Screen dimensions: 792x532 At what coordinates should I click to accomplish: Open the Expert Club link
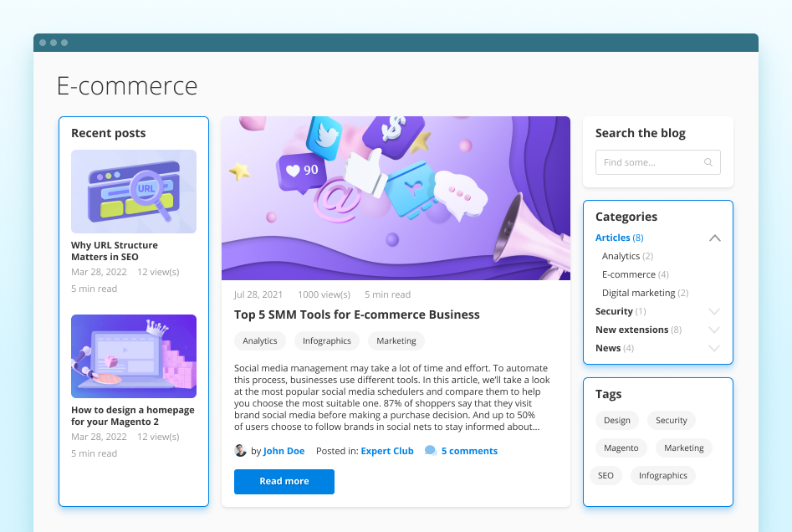pyautogui.click(x=387, y=451)
